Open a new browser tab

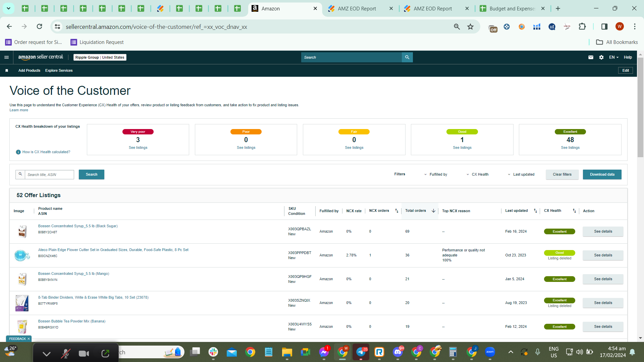558,8
